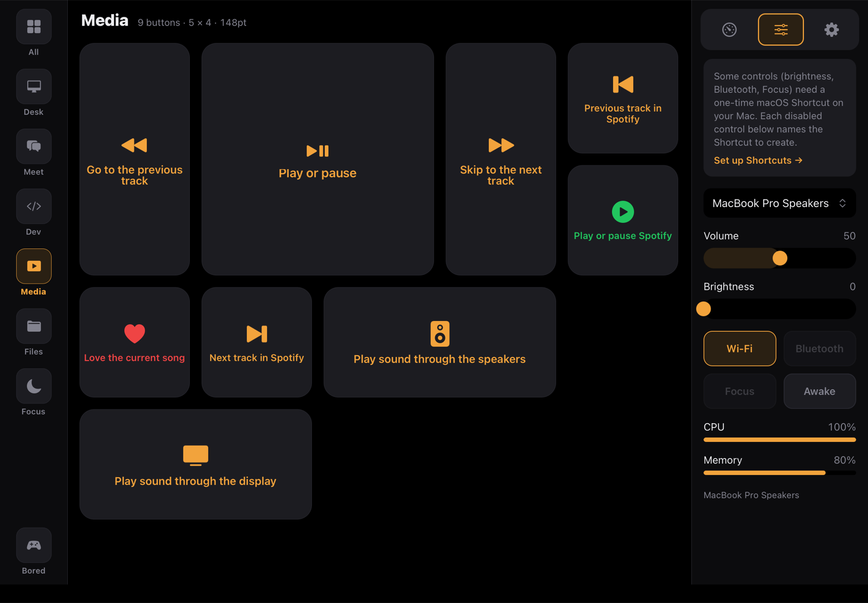Toggle the Focus control in the panel
This screenshot has width=868, height=603.
tap(739, 391)
